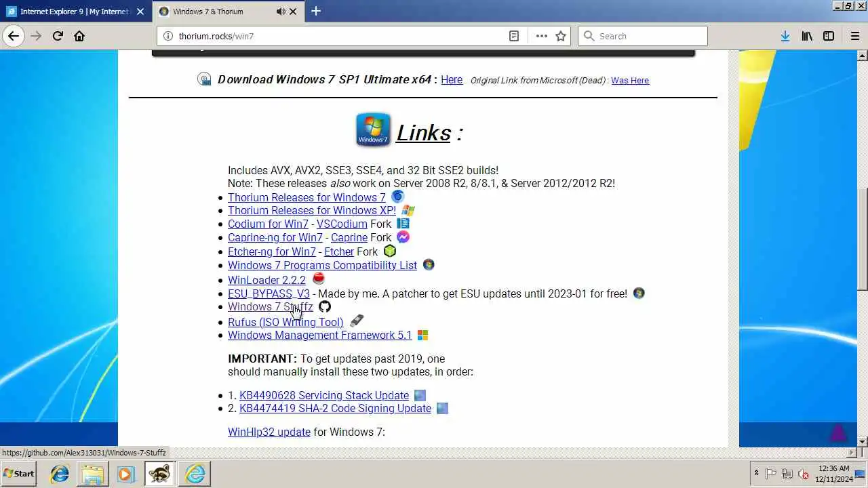Click the Thorium icon after Windows 7 releases
Screen dimensions: 868x488
pos(398,197)
